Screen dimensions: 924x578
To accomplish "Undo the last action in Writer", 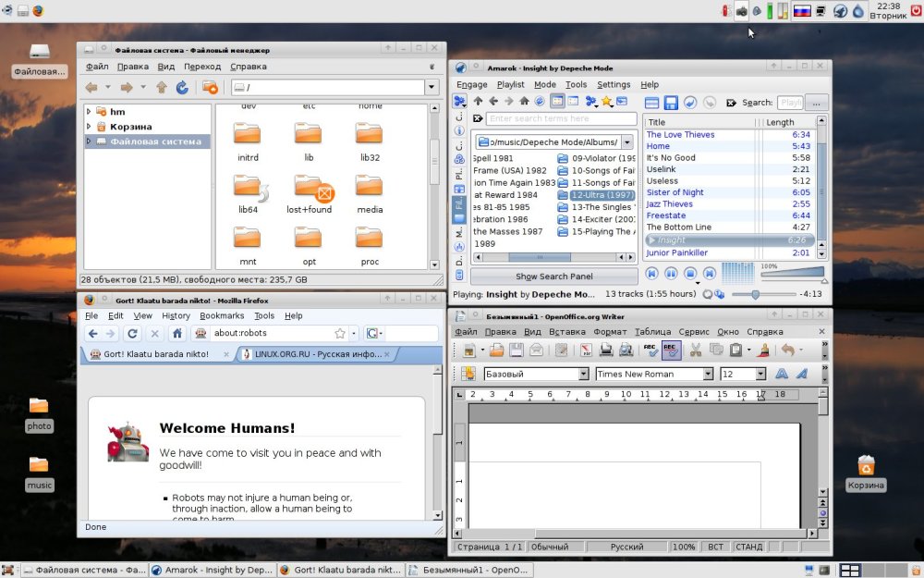I will [x=788, y=350].
